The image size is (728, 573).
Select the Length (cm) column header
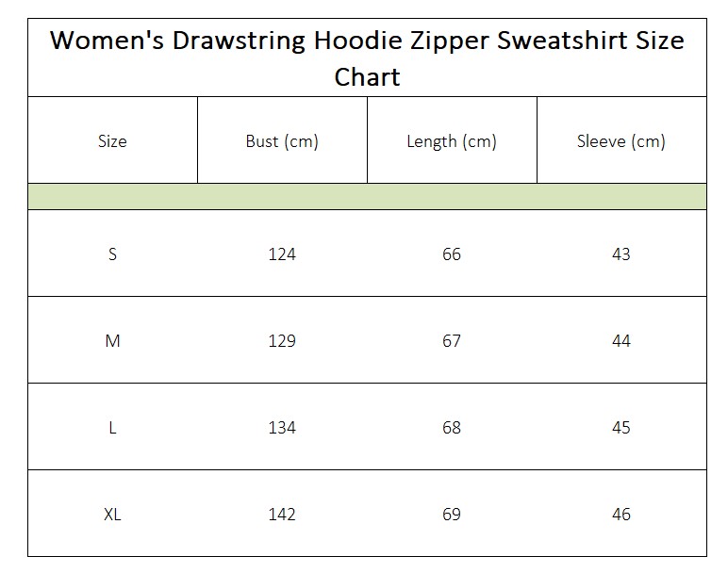pyautogui.click(x=452, y=141)
